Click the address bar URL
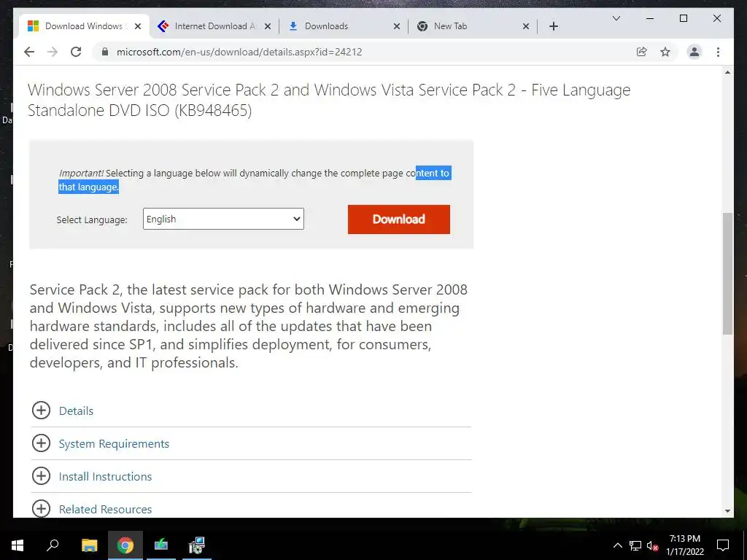Screen dimensions: 747x560 239,52
